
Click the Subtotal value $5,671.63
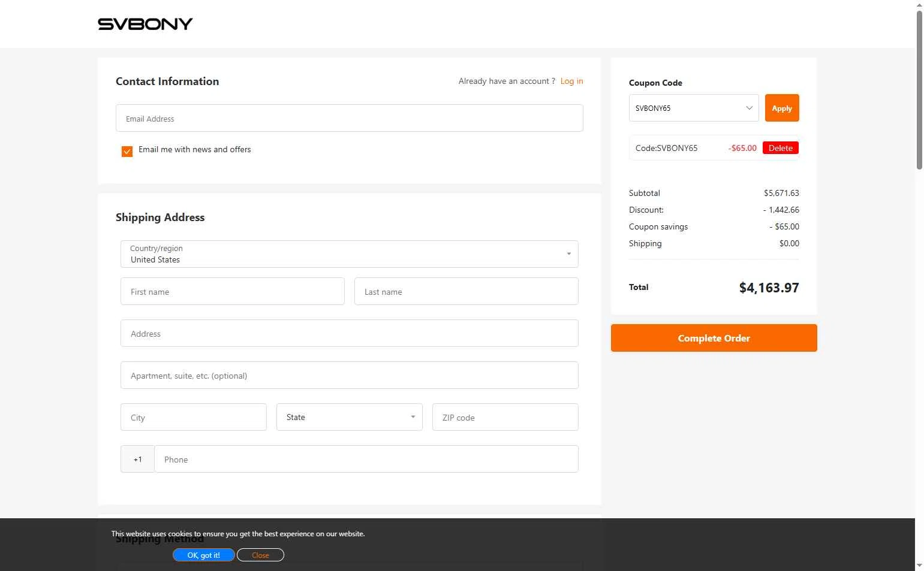click(x=781, y=193)
